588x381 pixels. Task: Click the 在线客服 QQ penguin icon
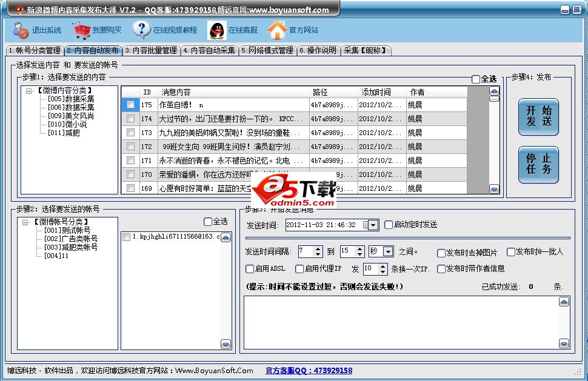(217, 30)
